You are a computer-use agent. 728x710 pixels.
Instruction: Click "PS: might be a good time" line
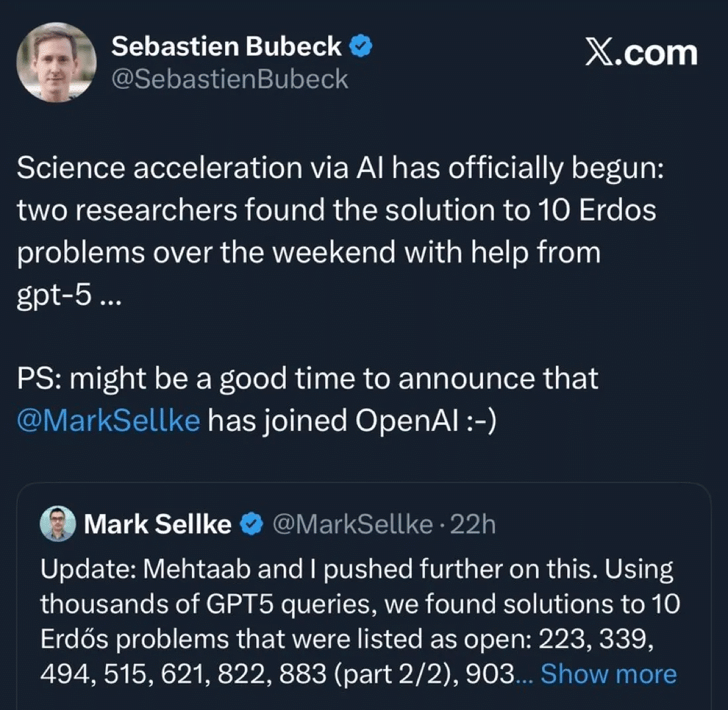pyautogui.click(x=308, y=379)
